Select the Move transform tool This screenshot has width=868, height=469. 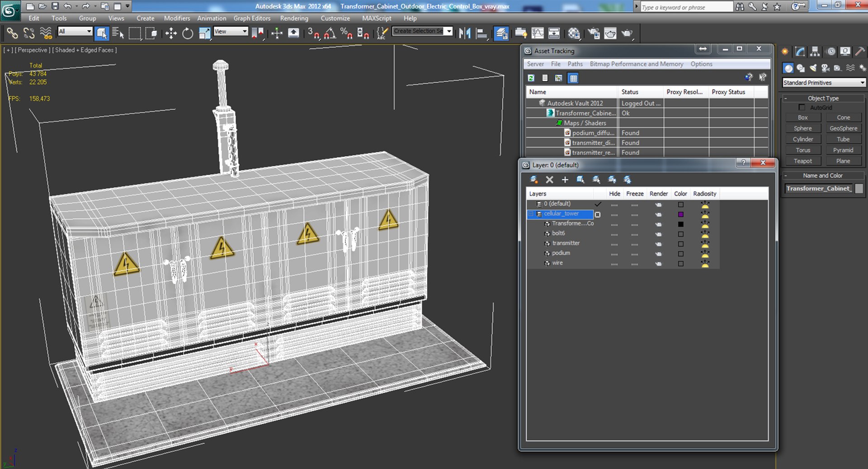click(x=171, y=33)
